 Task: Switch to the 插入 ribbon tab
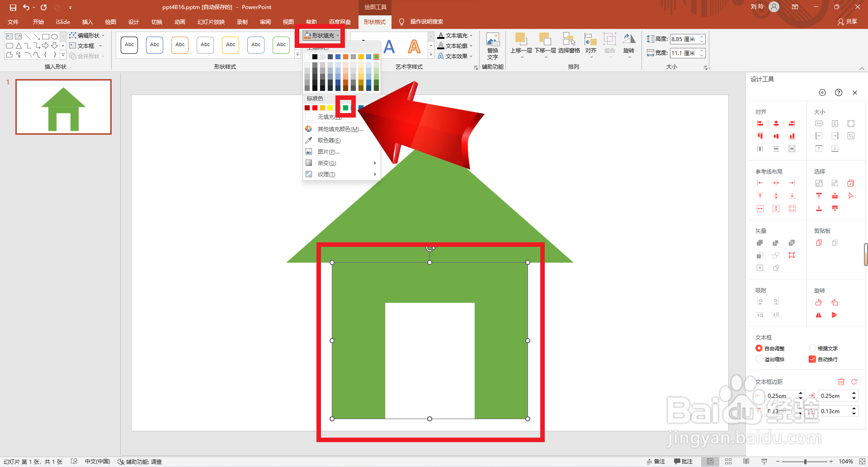87,22
